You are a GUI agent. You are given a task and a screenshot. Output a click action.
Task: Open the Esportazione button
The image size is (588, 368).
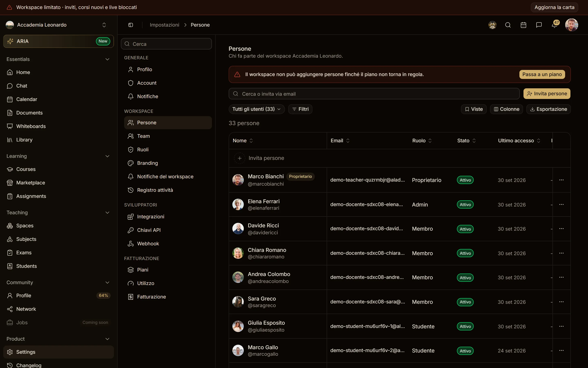[548, 109]
